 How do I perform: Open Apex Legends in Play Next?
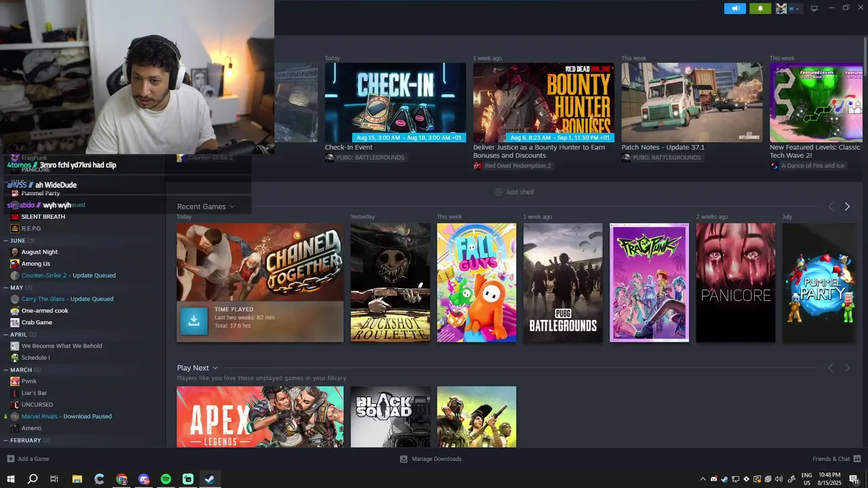[x=260, y=417]
